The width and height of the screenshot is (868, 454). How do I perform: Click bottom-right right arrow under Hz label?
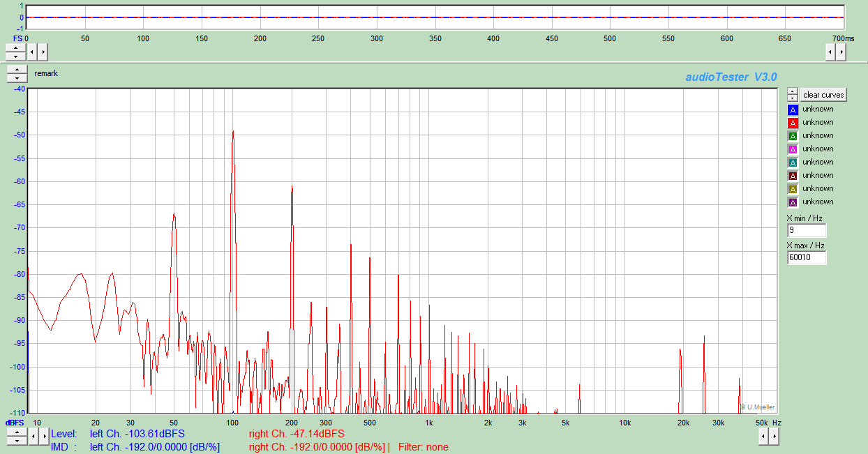[774, 437]
